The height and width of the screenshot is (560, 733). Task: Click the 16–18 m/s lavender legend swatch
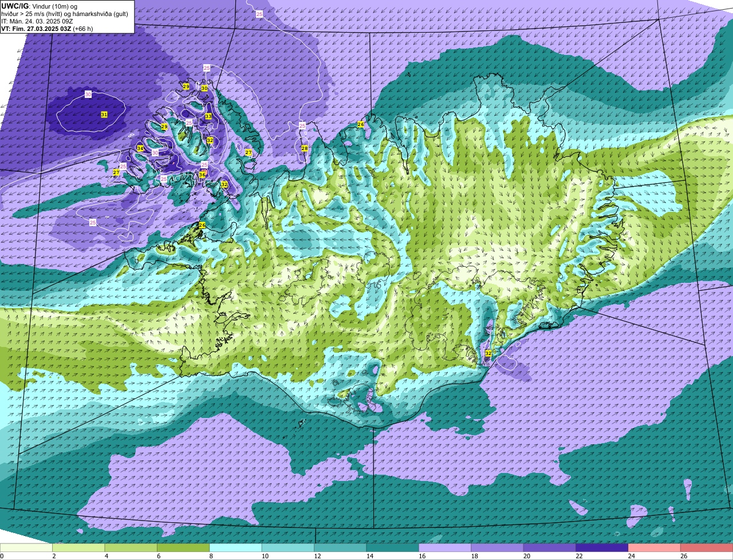pyautogui.click(x=446, y=547)
